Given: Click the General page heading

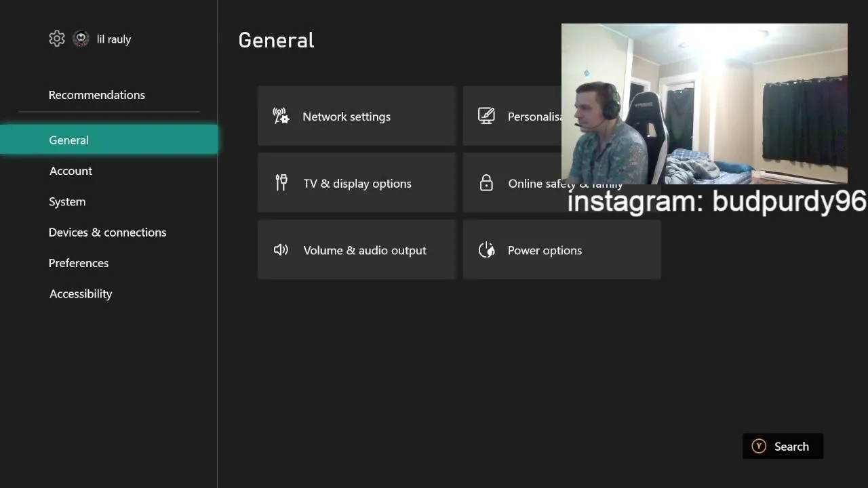Looking at the screenshot, I should tap(276, 40).
